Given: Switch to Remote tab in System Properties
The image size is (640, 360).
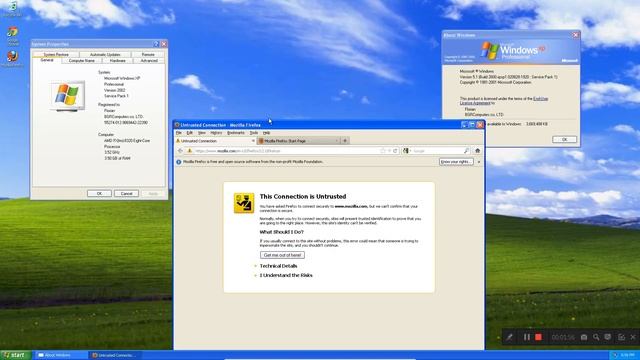Looking at the screenshot, I should pyautogui.click(x=148, y=54).
